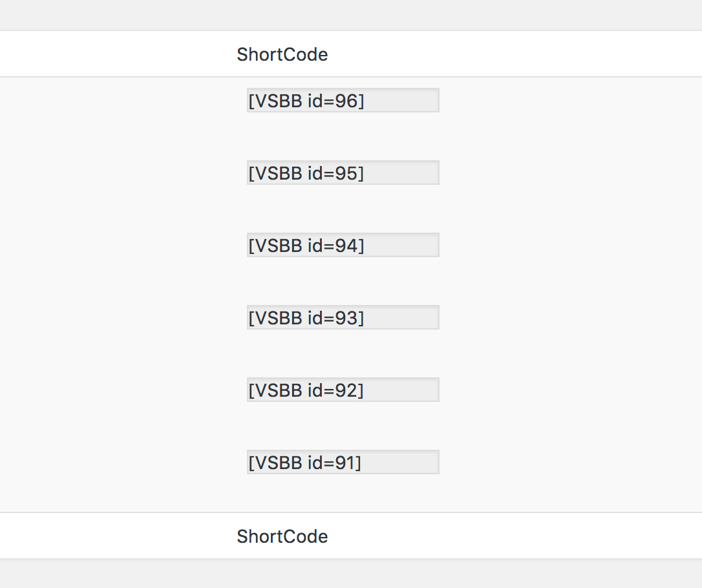Click the top ShortCode column header
Viewport: 702px width, 588px height.
point(282,54)
